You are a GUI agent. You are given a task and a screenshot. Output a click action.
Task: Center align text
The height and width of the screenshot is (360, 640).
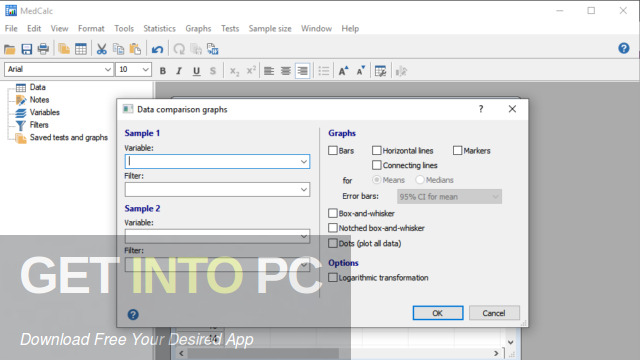pyautogui.click(x=286, y=71)
